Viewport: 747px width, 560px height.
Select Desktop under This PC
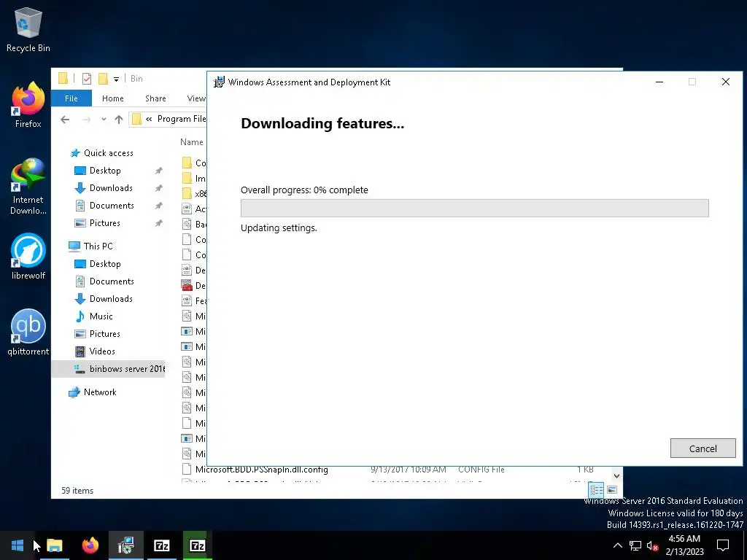tap(105, 264)
